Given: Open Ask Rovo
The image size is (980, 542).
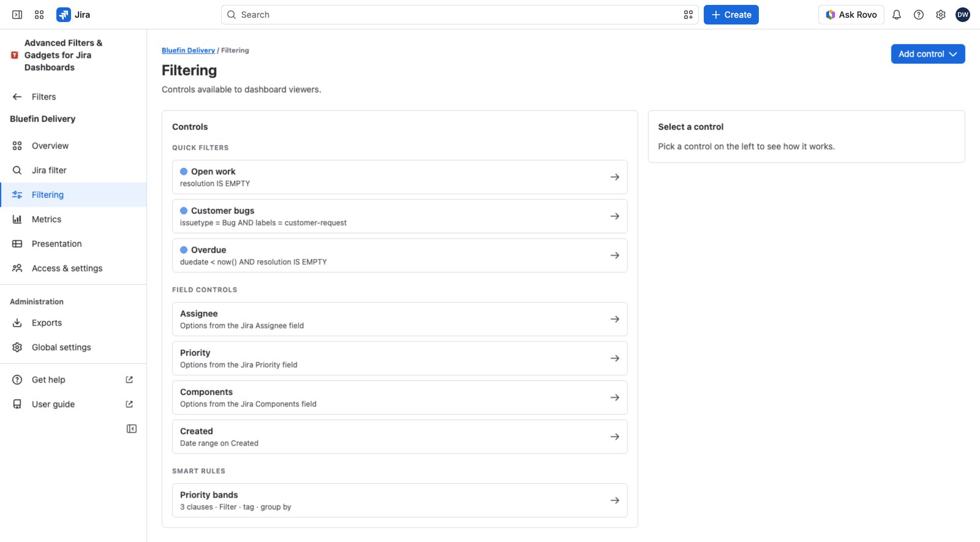Looking at the screenshot, I should pos(851,15).
